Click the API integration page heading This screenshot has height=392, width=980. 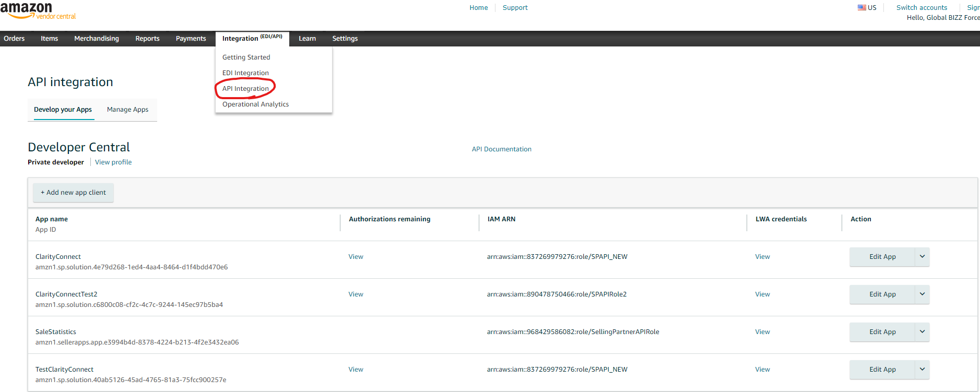70,82
